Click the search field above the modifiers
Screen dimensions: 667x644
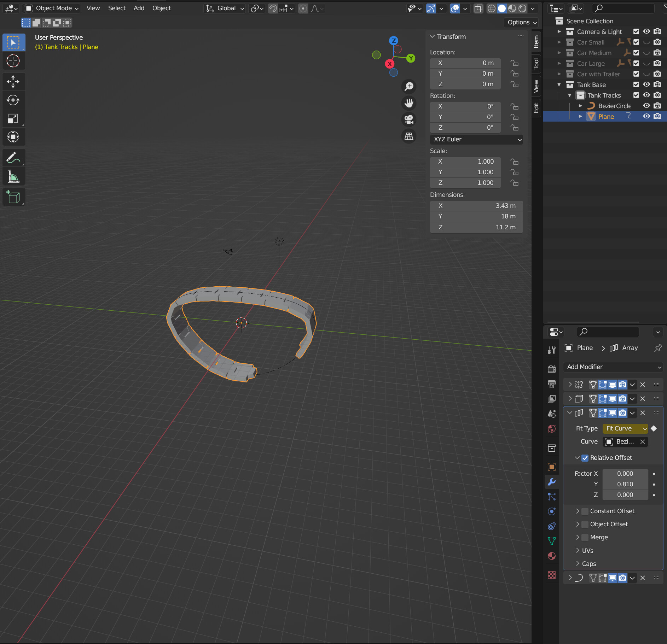pyautogui.click(x=608, y=332)
